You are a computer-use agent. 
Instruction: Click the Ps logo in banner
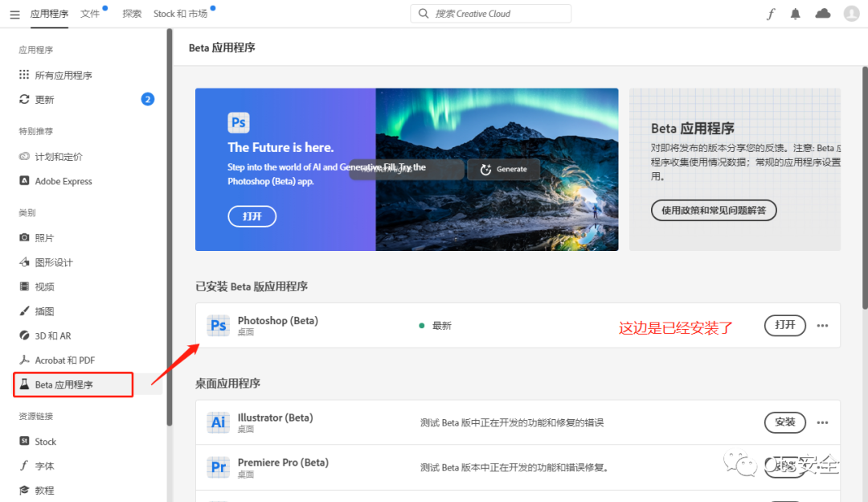(239, 122)
